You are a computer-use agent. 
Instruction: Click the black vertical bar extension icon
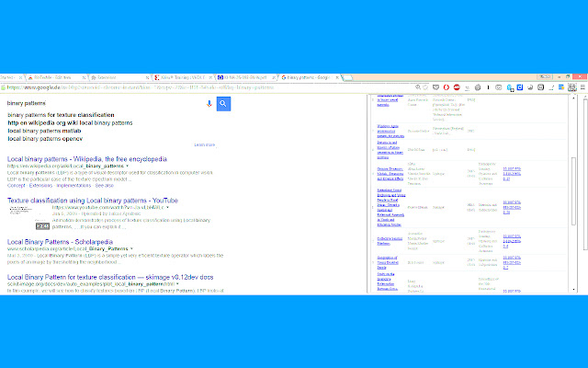coord(488,87)
